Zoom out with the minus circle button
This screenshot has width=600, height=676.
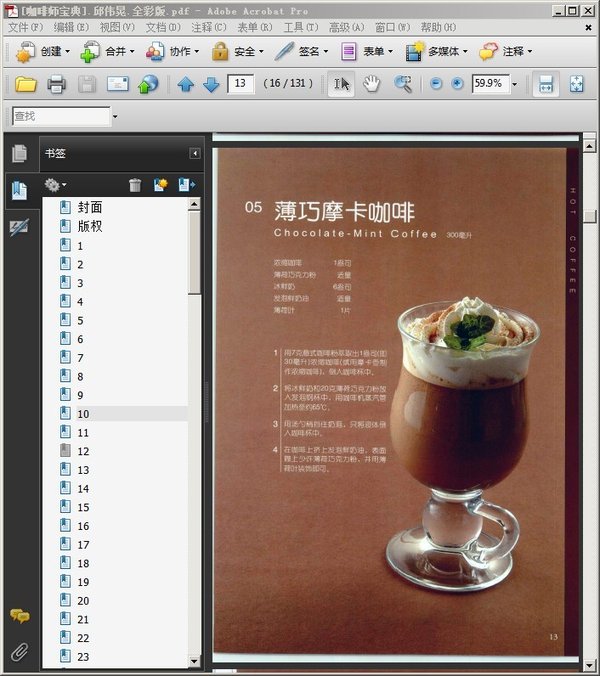[x=436, y=83]
